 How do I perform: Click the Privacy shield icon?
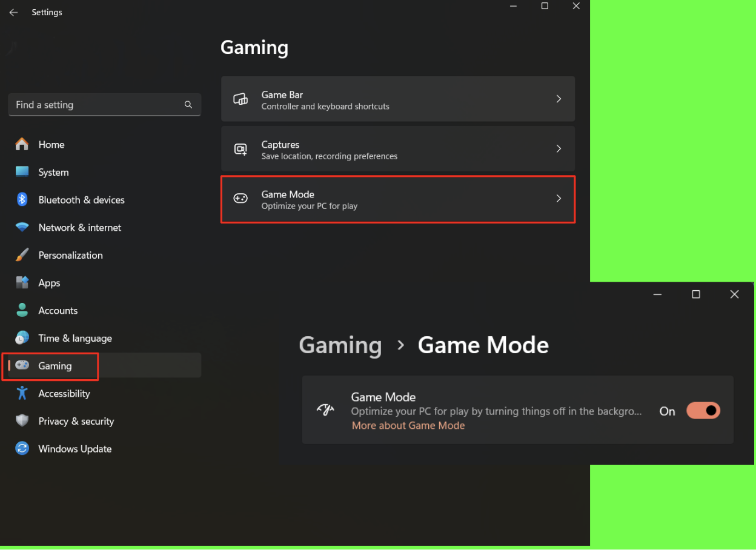(22, 420)
